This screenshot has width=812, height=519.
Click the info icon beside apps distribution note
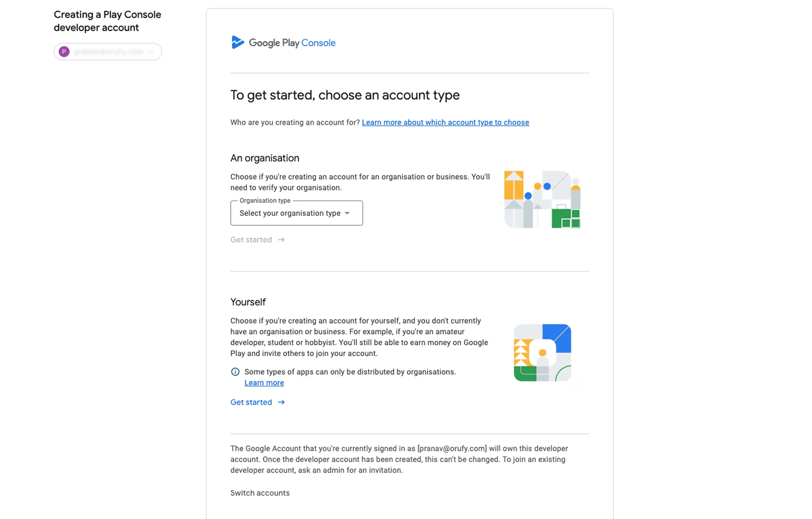pyautogui.click(x=235, y=372)
